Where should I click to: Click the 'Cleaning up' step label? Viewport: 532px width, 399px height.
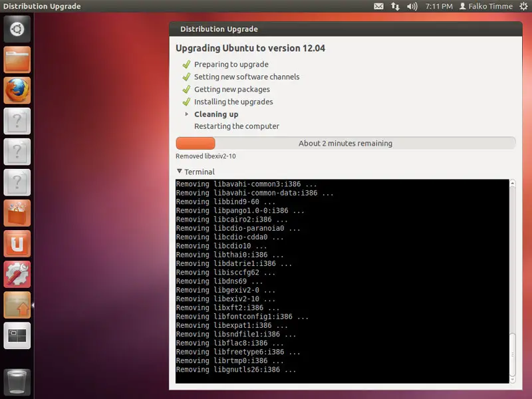coord(216,114)
